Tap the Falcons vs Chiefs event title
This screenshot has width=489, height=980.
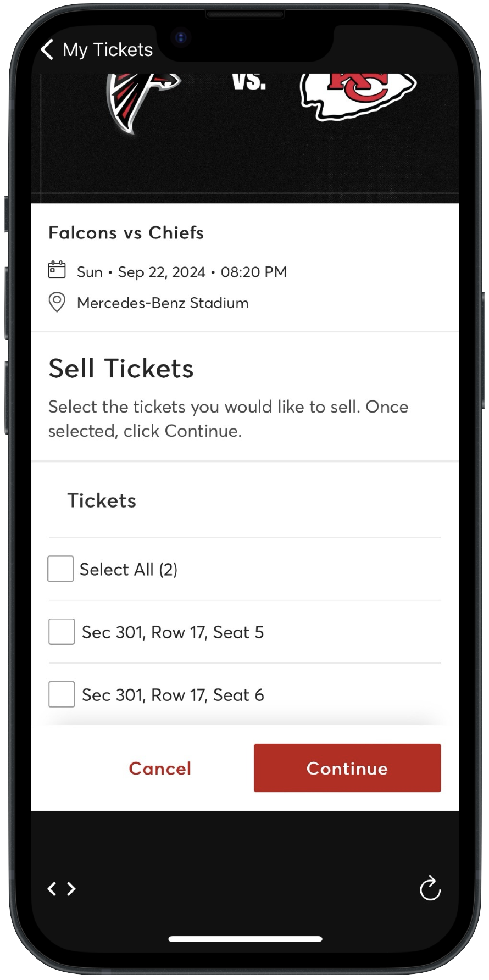126,232
